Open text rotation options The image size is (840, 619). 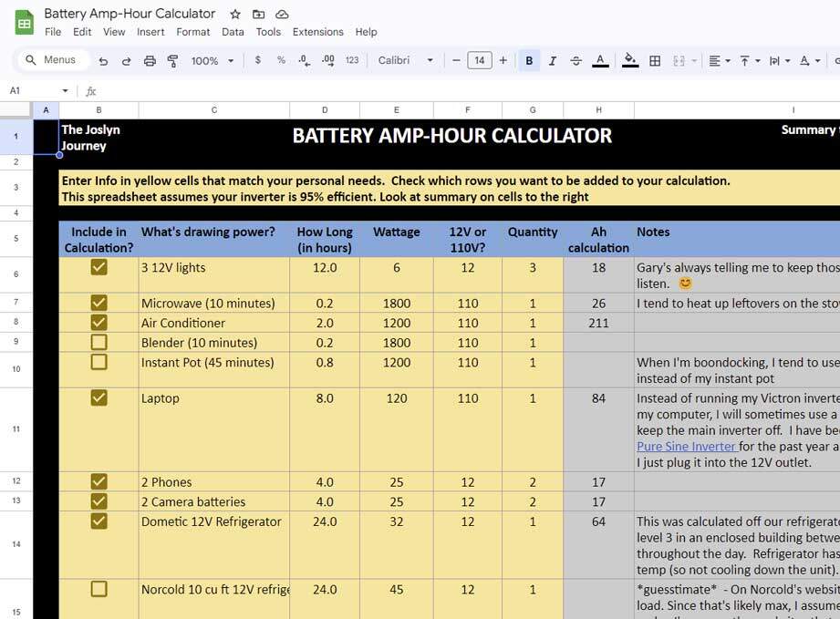810,61
